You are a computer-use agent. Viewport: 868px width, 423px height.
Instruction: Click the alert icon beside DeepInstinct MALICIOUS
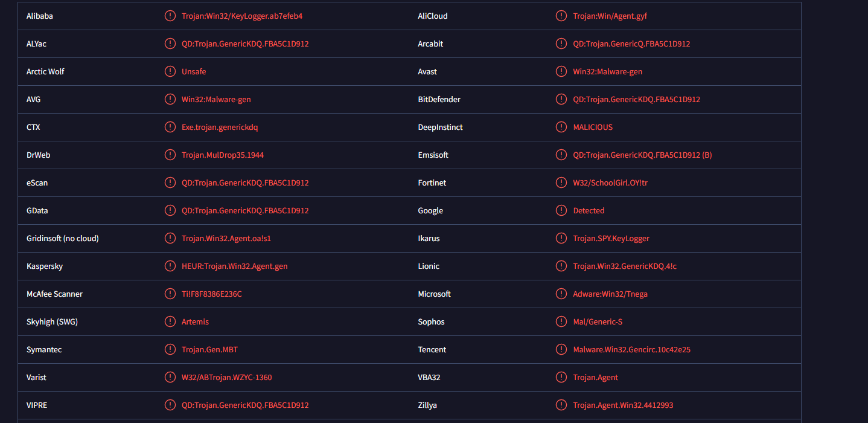[561, 127]
